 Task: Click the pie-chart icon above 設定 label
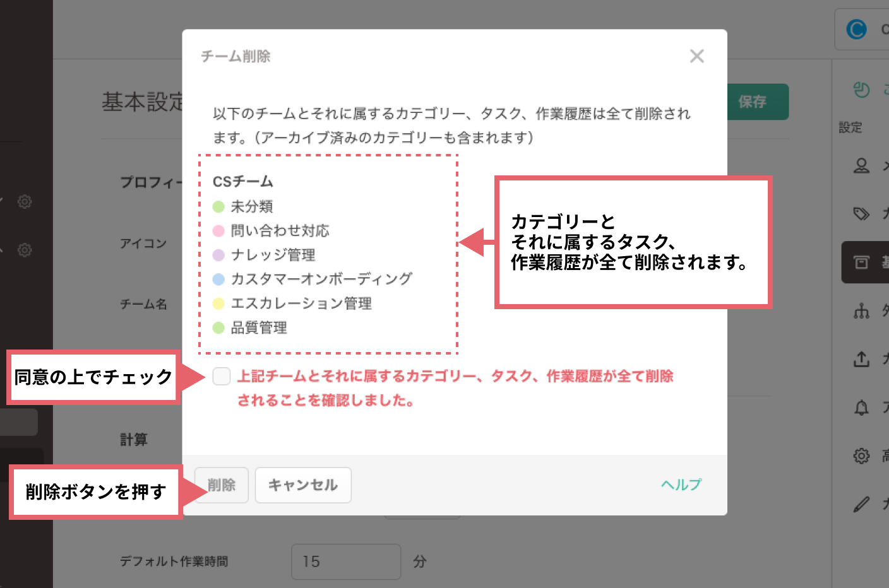(861, 90)
